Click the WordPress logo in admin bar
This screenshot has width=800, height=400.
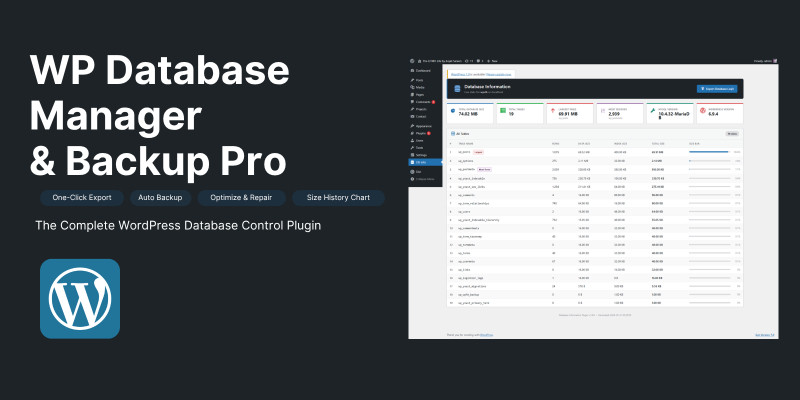click(x=412, y=61)
